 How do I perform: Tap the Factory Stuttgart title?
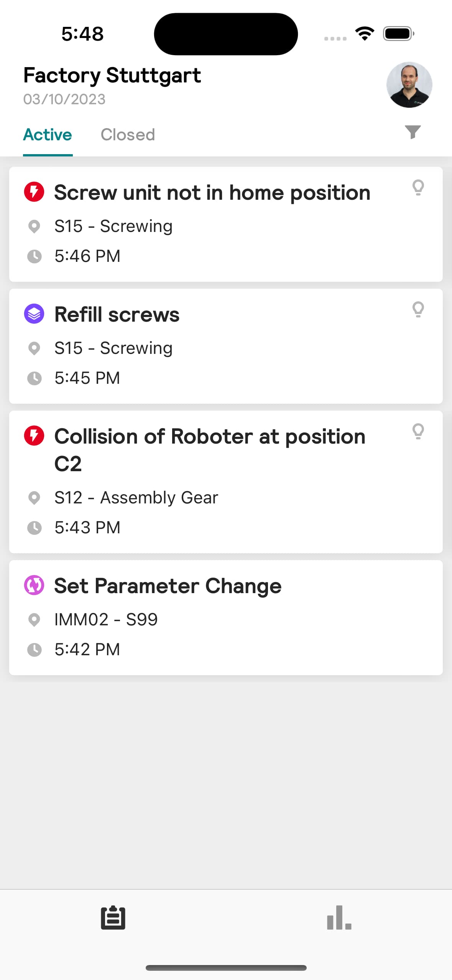(x=112, y=76)
